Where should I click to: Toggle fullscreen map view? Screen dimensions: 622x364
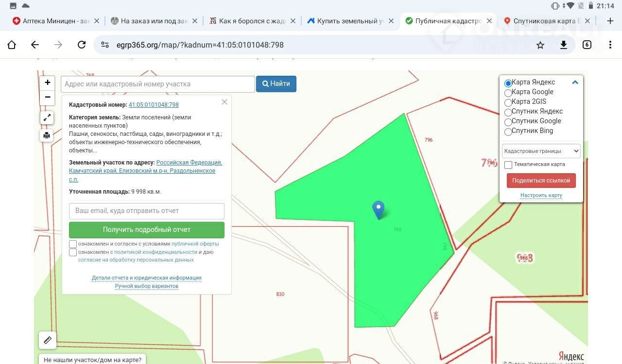click(x=47, y=118)
